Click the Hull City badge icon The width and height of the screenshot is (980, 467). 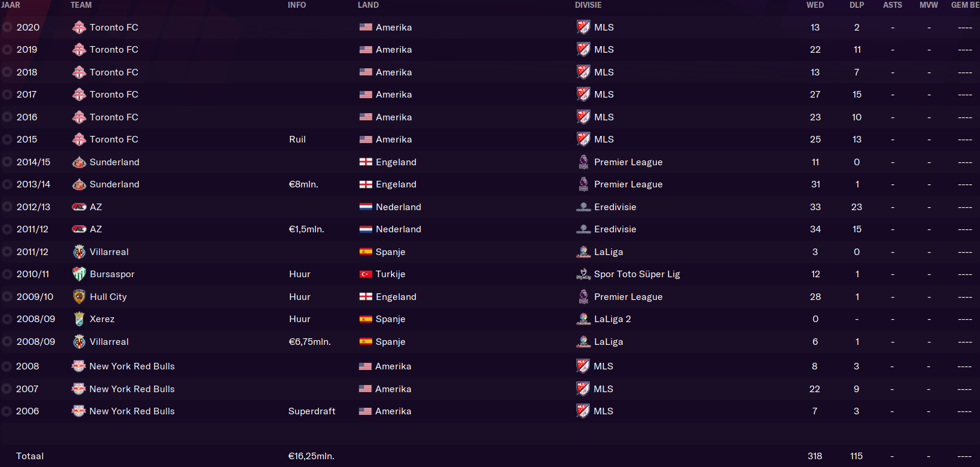point(79,297)
